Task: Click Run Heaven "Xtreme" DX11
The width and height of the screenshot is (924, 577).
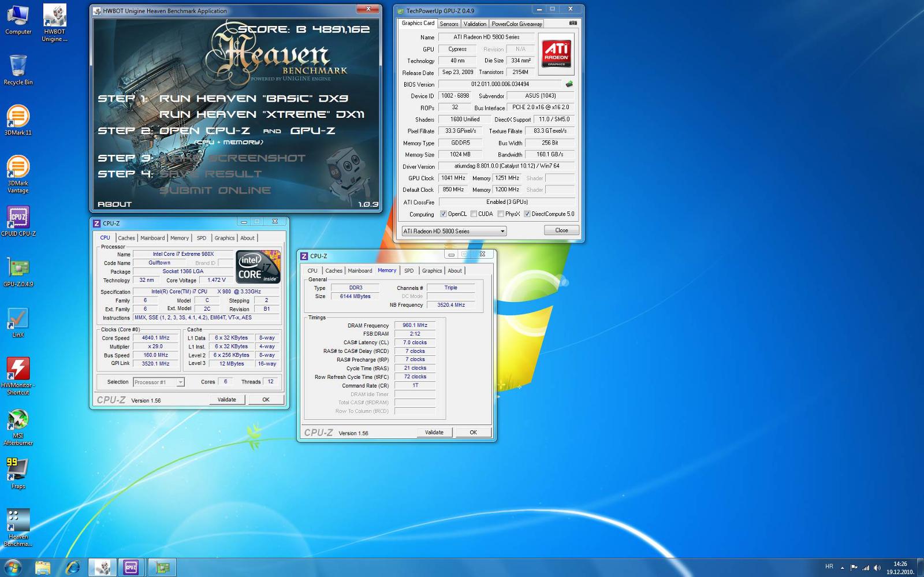Action: pos(262,114)
